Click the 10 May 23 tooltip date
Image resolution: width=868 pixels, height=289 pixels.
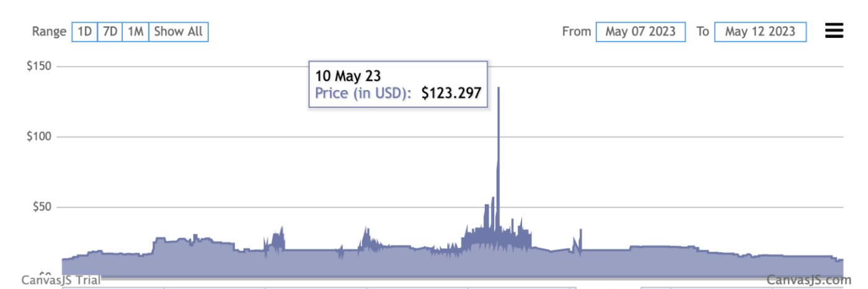point(348,77)
